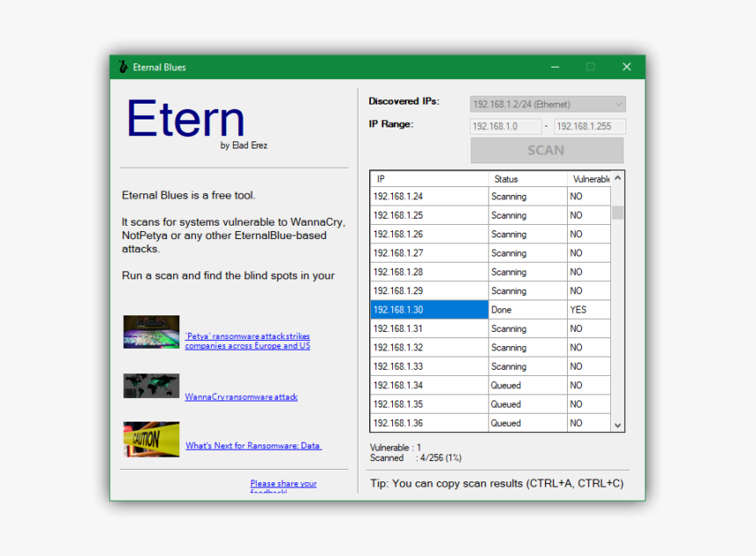Open the WannaCry ransomware attack link

click(241, 396)
